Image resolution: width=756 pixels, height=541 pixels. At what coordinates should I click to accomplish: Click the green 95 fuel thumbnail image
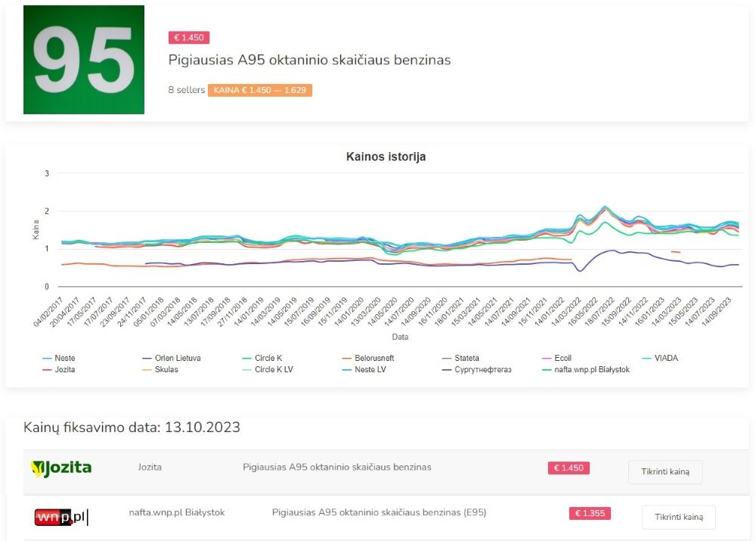(x=84, y=60)
